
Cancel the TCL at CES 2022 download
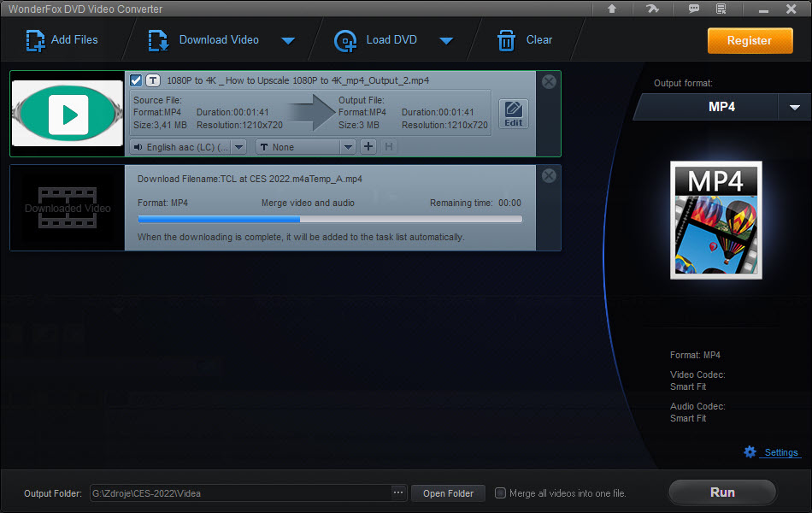click(549, 175)
